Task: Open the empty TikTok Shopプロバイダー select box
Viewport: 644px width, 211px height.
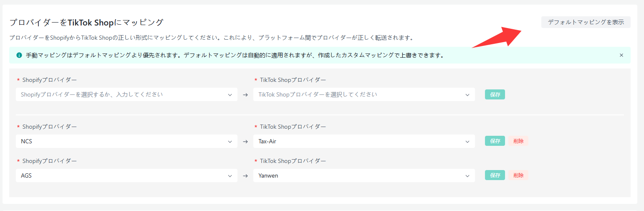Action: point(359,94)
